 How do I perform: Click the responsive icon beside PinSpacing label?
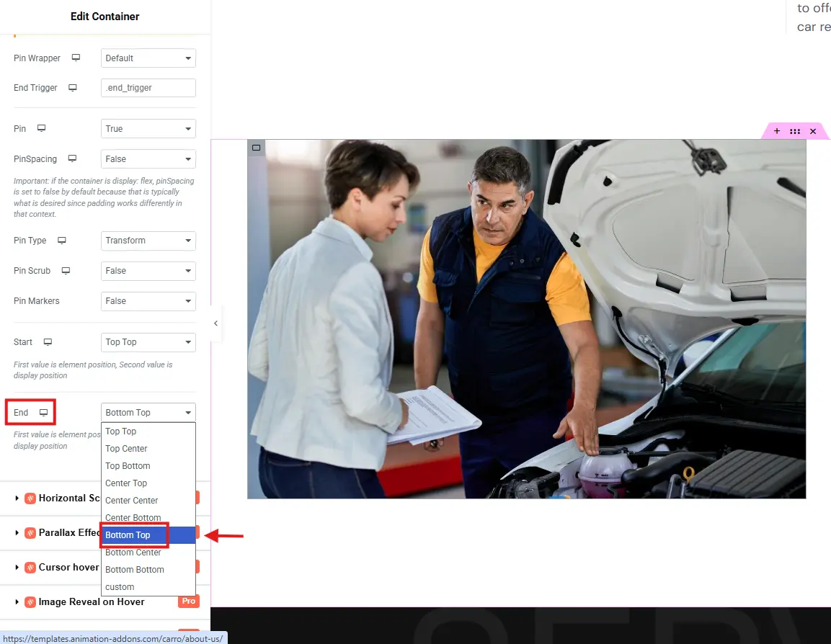(72, 159)
